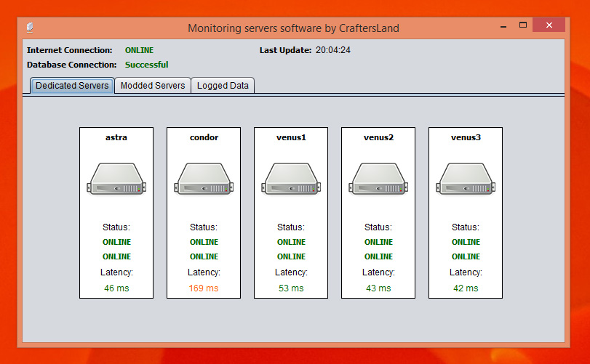Viewport: 590px width, 364px height.
Task: Minimize the monitoring window
Action: [503, 25]
